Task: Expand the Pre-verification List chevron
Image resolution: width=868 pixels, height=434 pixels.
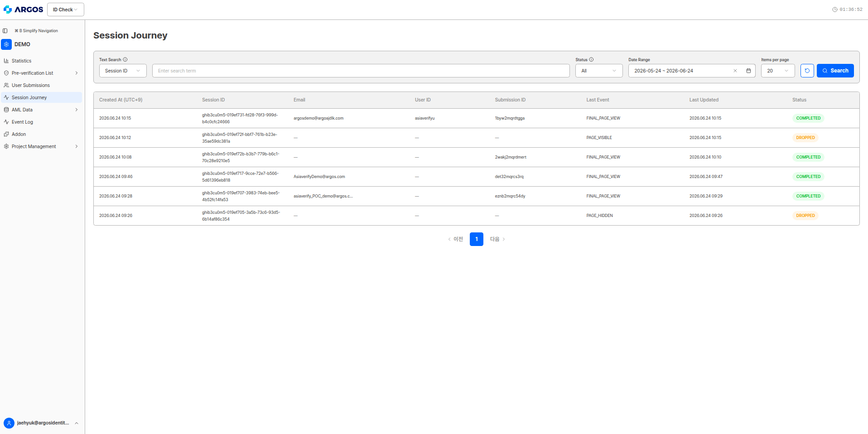Action: 77,73
